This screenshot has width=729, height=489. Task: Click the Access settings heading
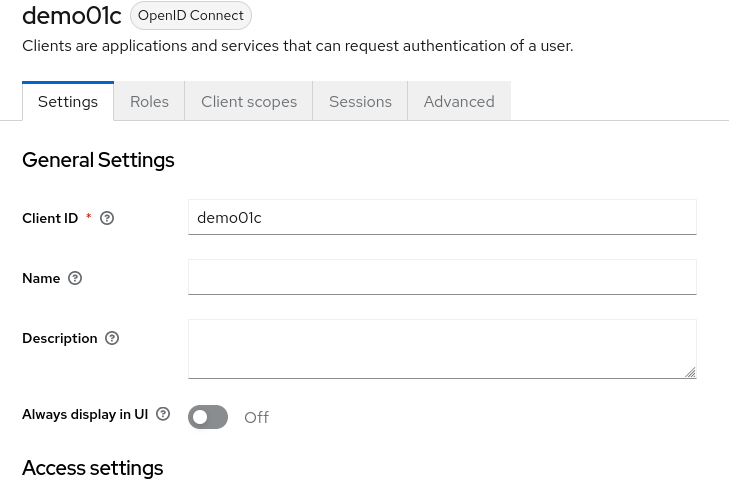(x=92, y=468)
